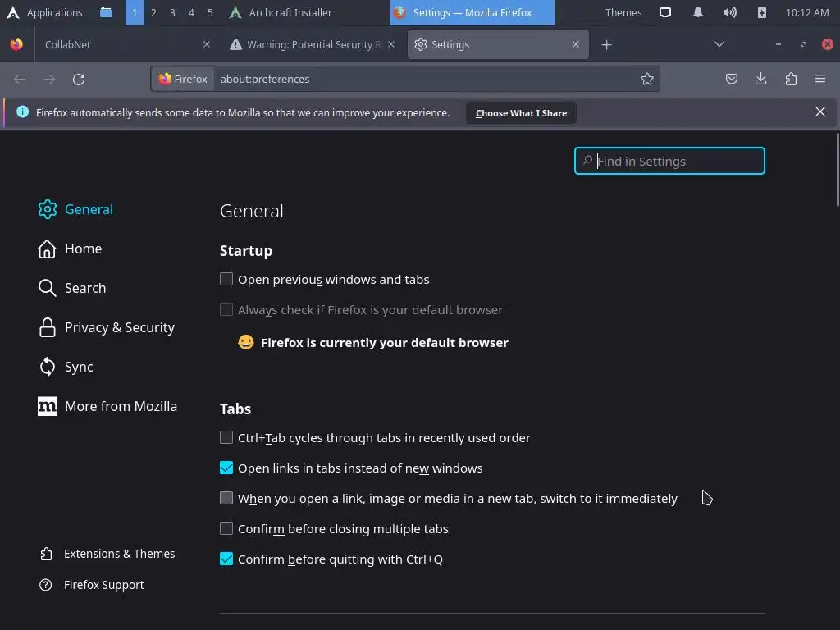Bookmark this page with the star icon
The height and width of the screenshot is (630, 840).
pos(647,79)
